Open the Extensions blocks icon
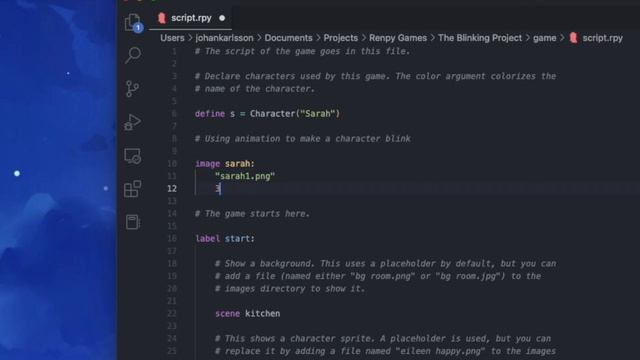 click(x=133, y=189)
